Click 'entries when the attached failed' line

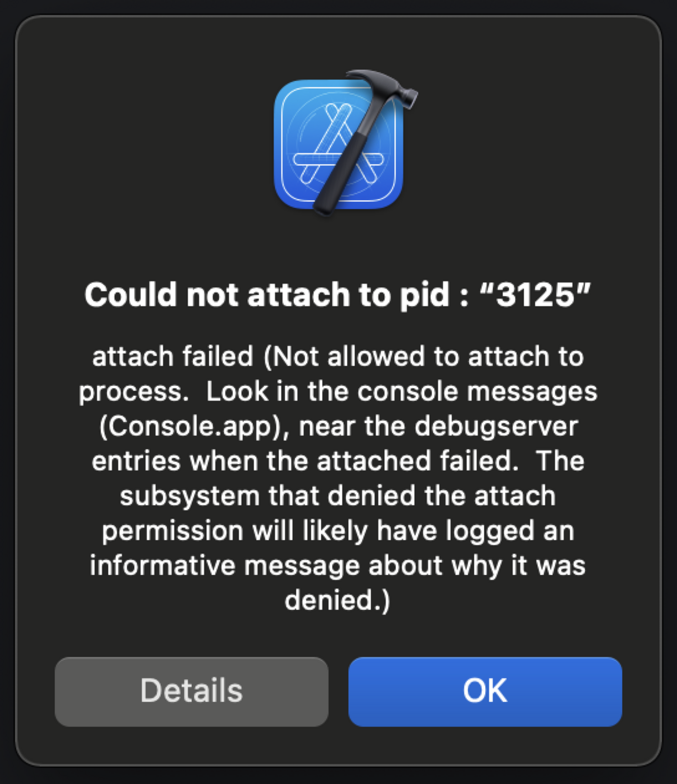tap(305, 461)
